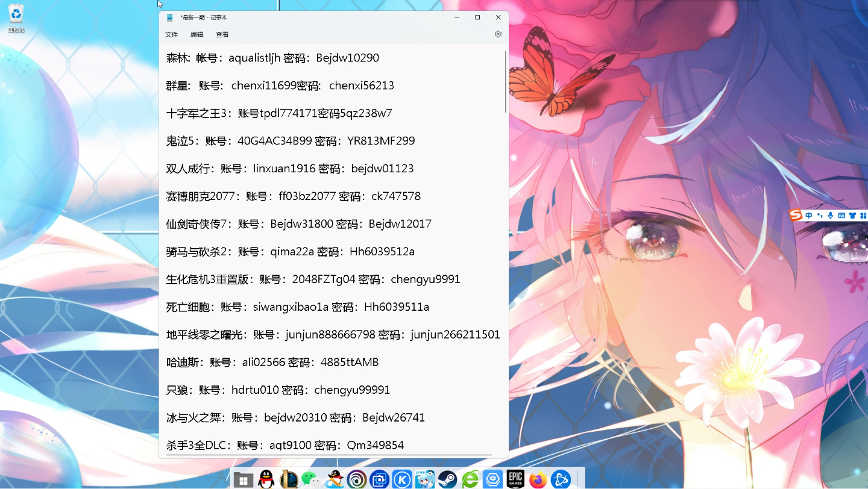
Task: Open WeChat from the dock
Action: 311,479
